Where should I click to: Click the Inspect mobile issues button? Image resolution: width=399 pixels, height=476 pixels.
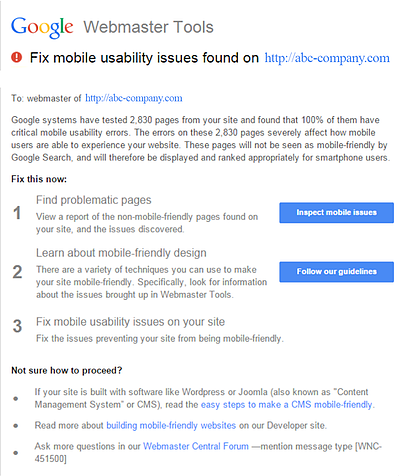pos(336,212)
